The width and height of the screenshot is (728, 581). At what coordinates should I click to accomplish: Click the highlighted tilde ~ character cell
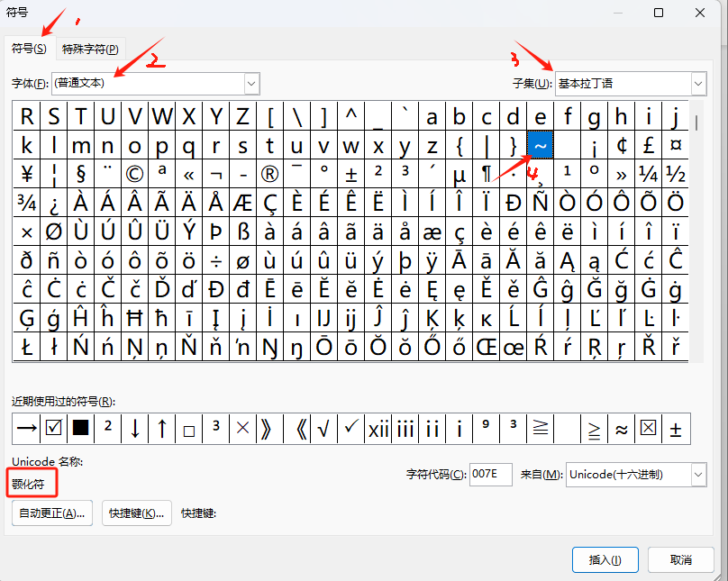[x=540, y=146]
